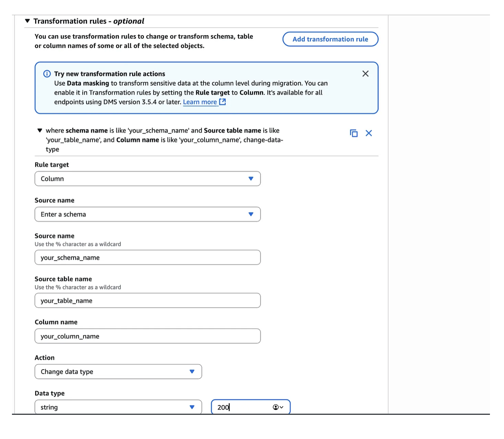This screenshot has width=504, height=439.
Task: Duplicate the transformation rule using copy icon
Action: tap(354, 133)
